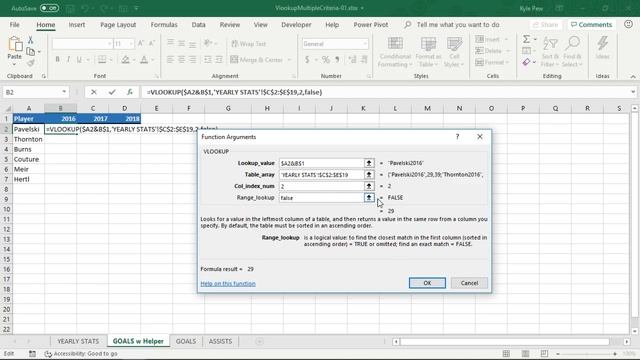Screen dimensions: 640x360
Task: Click the Increase Font Size icon
Action: (x=141, y=43)
